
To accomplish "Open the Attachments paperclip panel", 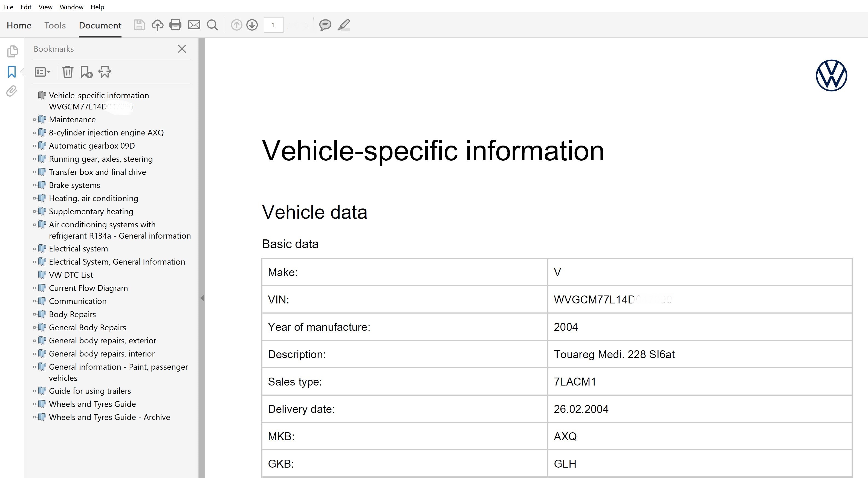I will tap(12, 91).
